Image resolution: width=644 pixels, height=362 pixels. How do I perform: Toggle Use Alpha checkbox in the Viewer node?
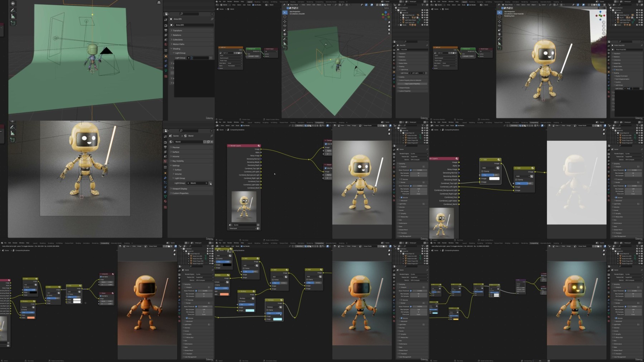point(326,168)
